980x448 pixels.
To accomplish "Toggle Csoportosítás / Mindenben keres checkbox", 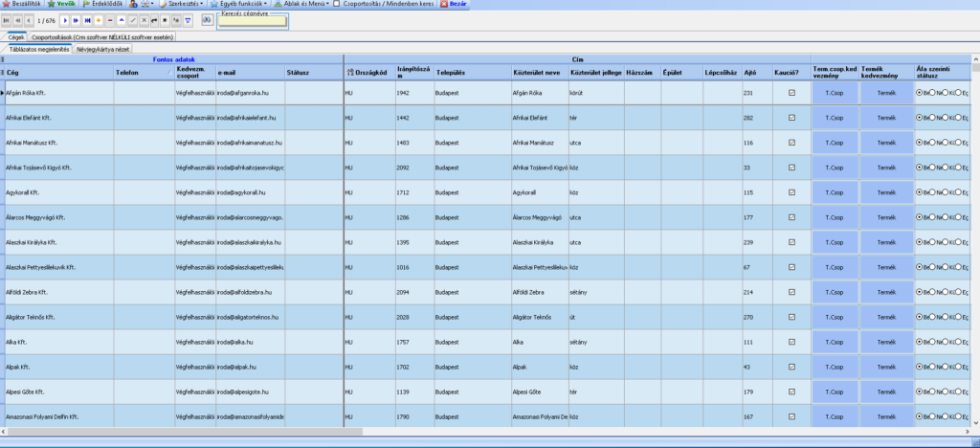I will pyautogui.click(x=338, y=4).
